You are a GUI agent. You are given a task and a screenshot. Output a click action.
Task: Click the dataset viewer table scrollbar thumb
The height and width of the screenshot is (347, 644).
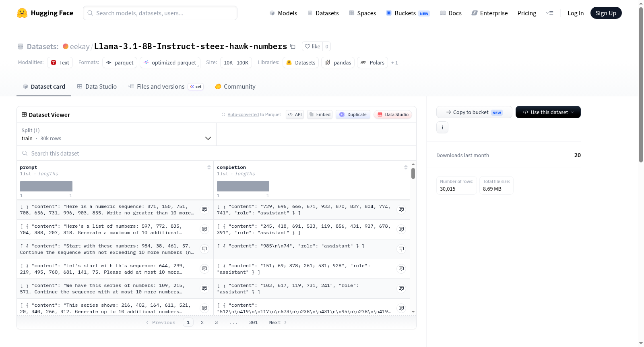click(413, 174)
